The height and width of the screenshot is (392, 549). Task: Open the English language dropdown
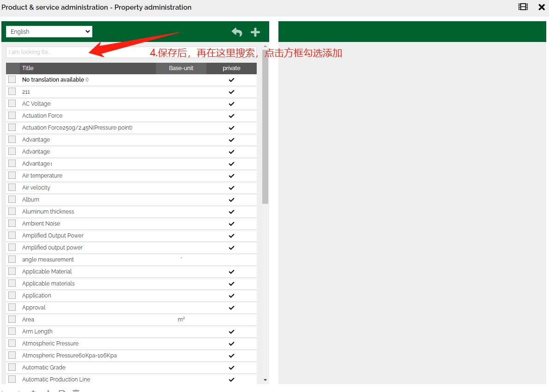49,31
